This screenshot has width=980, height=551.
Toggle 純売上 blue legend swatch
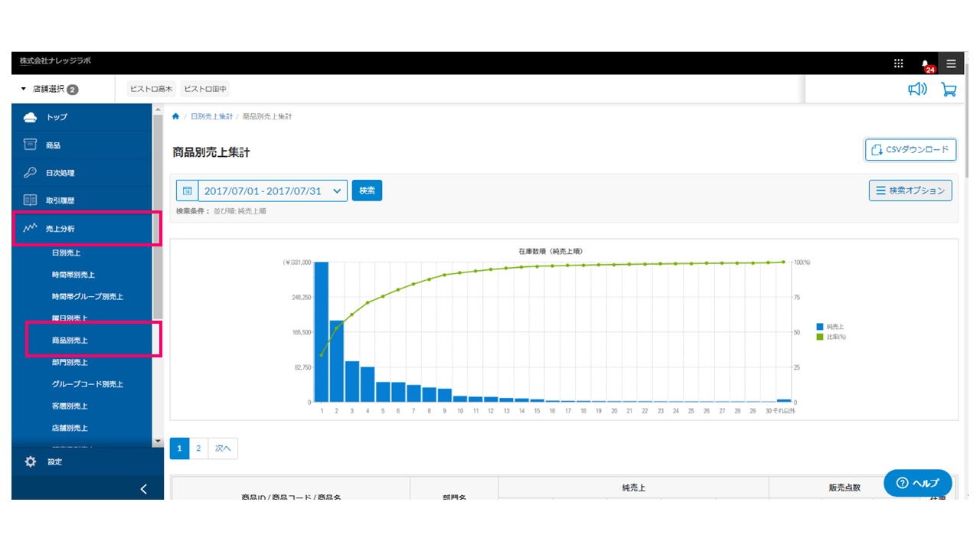[820, 327]
